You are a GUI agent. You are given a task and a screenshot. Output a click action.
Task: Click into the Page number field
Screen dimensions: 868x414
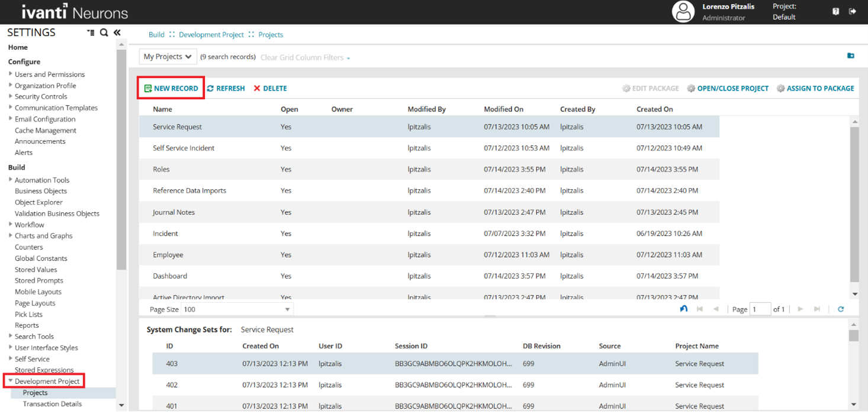(760, 309)
